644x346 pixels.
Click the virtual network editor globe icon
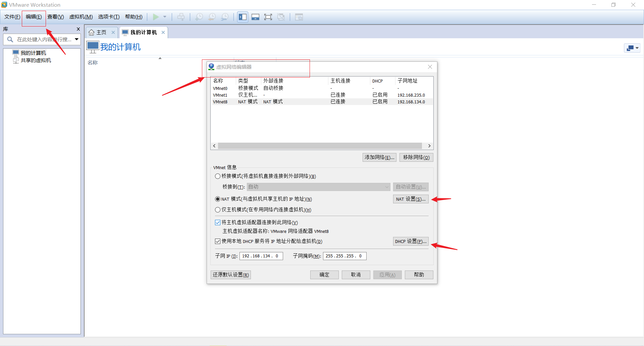coord(211,67)
